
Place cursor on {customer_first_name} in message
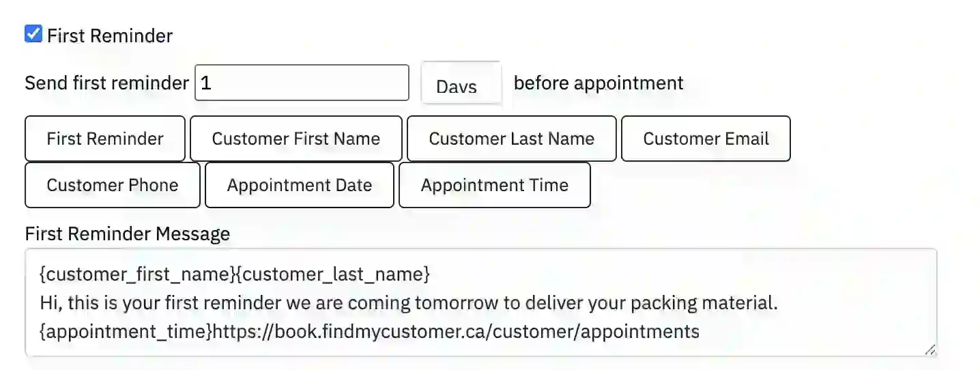pyautogui.click(x=136, y=274)
